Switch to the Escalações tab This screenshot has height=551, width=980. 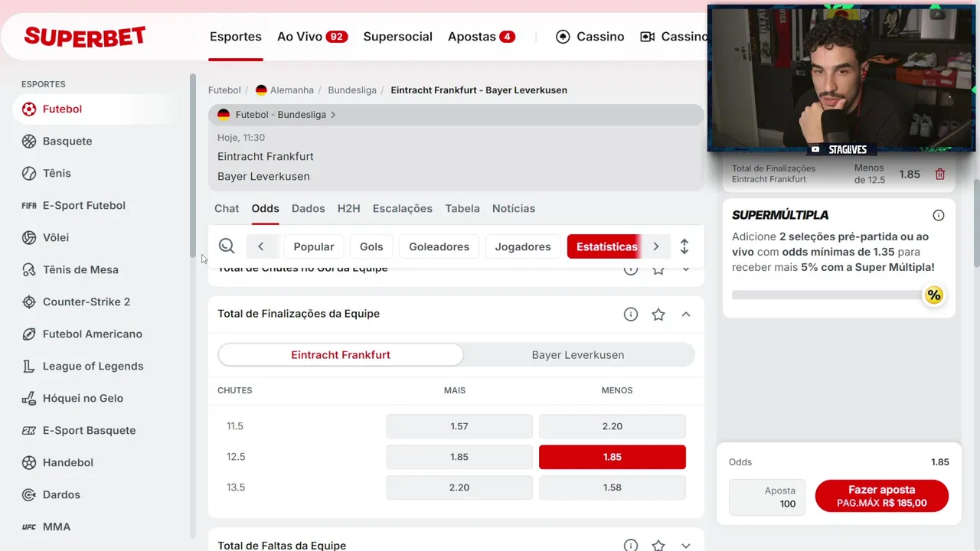(x=403, y=209)
